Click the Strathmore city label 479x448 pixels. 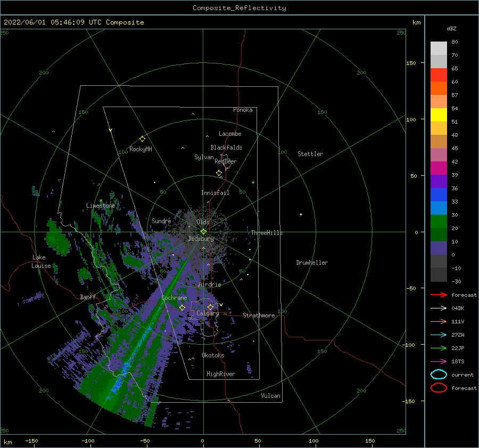click(259, 315)
